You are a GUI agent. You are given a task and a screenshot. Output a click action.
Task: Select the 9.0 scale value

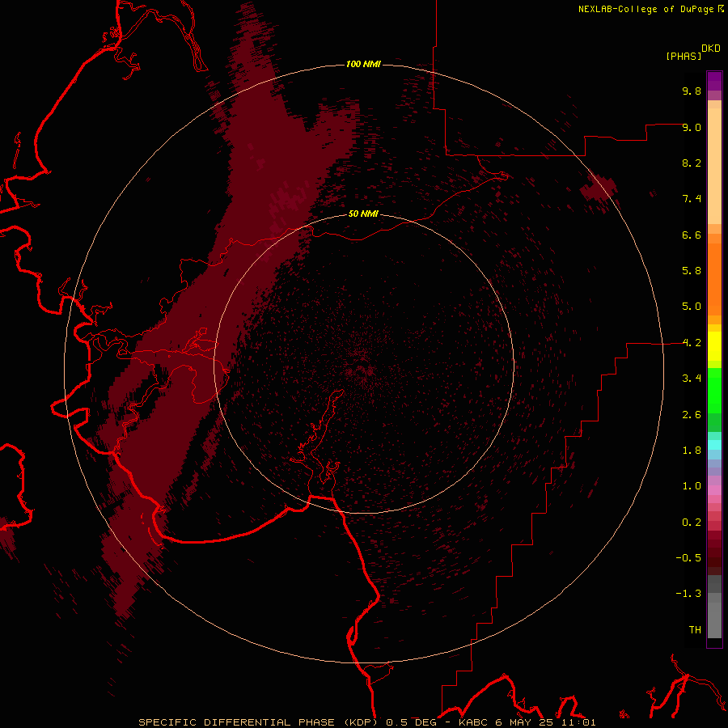tap(692, 127)
